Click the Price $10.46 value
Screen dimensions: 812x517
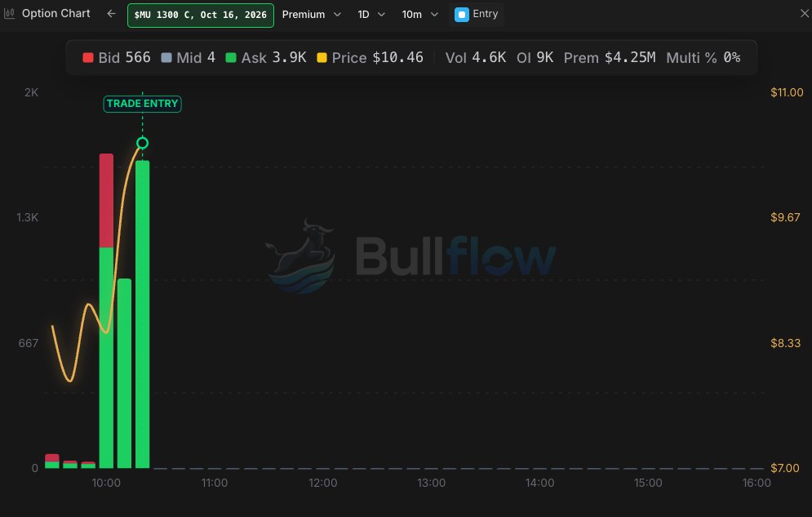(397, 57)
